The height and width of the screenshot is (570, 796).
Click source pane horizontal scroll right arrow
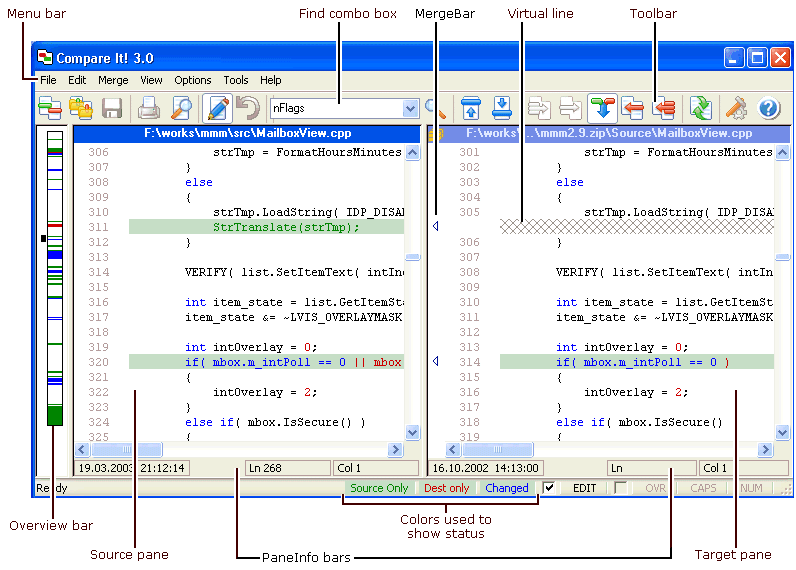coord(395,449)
